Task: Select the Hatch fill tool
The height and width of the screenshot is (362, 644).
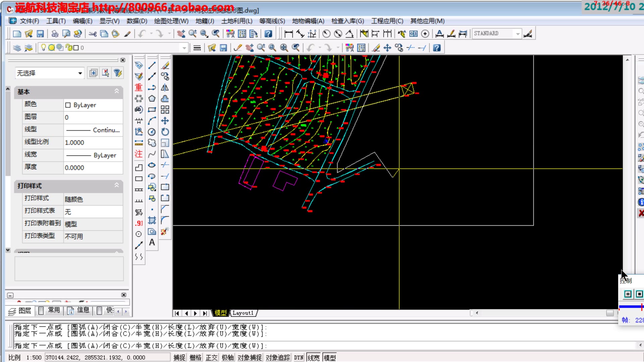Action: (x=152, y=220)
